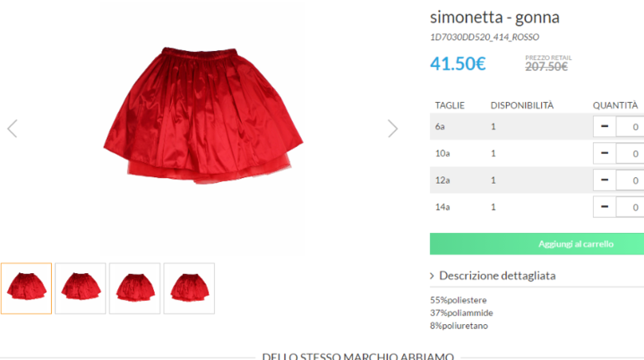Click the Descrizione dettagliata chevron icon
Image resolution: width=644 pixels, height=360 pixels.
click(432, 276)
